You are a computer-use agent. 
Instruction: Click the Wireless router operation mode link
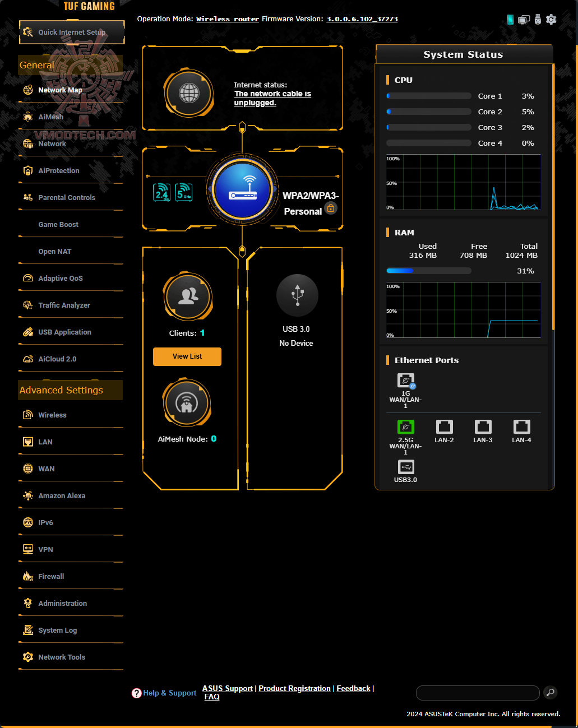point(228,19)
